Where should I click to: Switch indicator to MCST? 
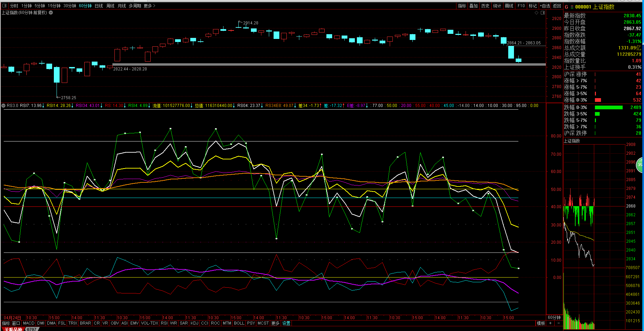click(x=263, y=323)
